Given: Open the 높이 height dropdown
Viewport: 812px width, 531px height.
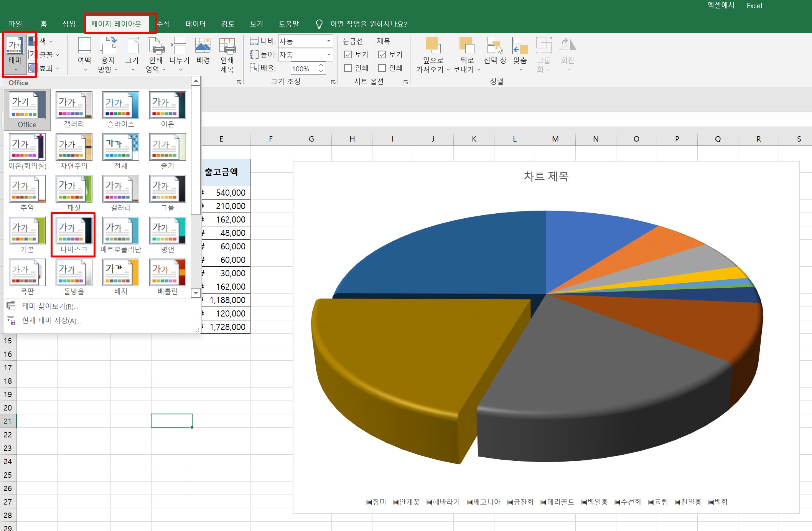Looking at the screenshot, I should coord(329,54).
